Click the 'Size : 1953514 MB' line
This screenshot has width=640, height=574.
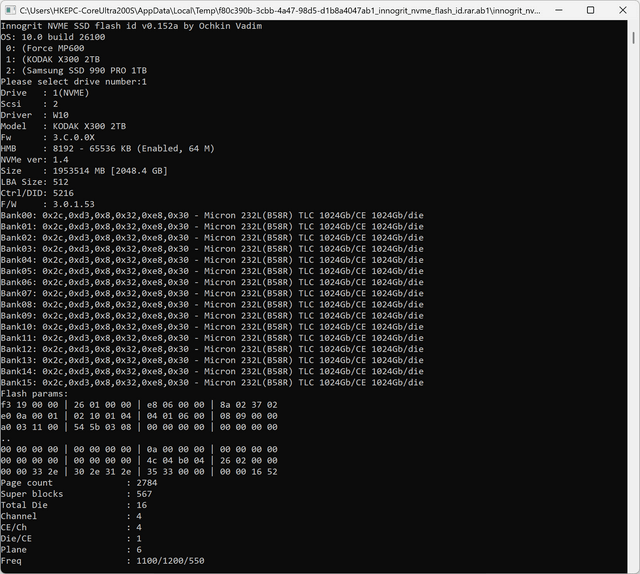pyautogui.click(x=84, y=171)
